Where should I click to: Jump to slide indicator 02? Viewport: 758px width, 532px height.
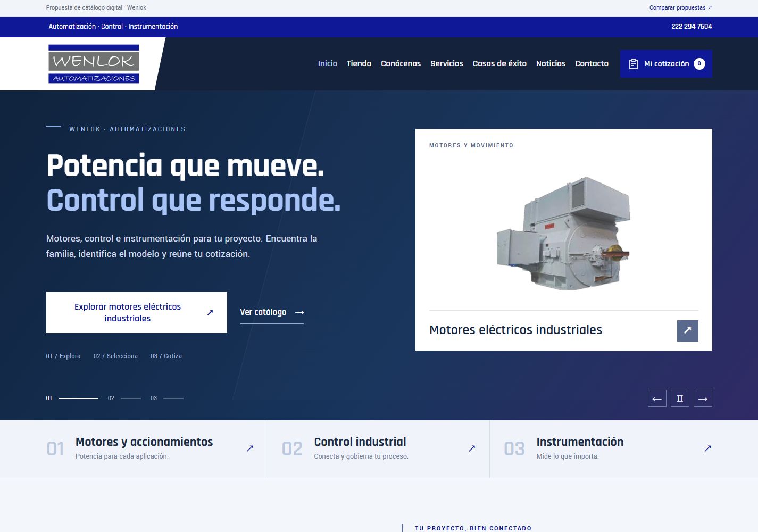[x=124, y=398]
